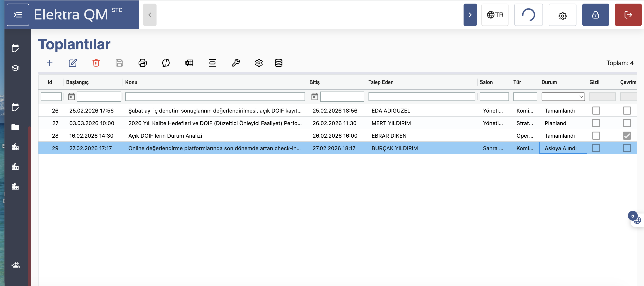Expand the top bar right chevron
This screenshot has height=286, width=644.
coord(470,15)
